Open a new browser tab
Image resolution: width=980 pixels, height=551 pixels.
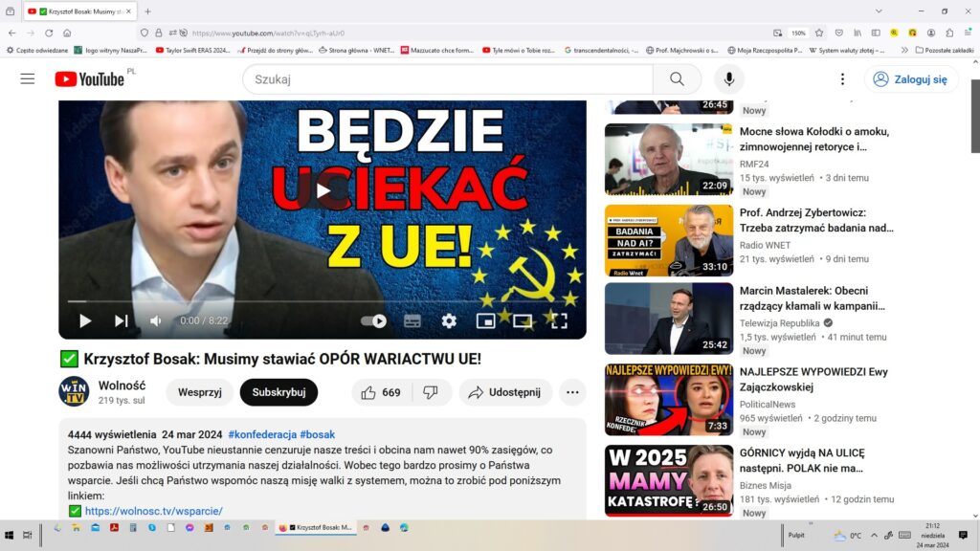[147, 11]
